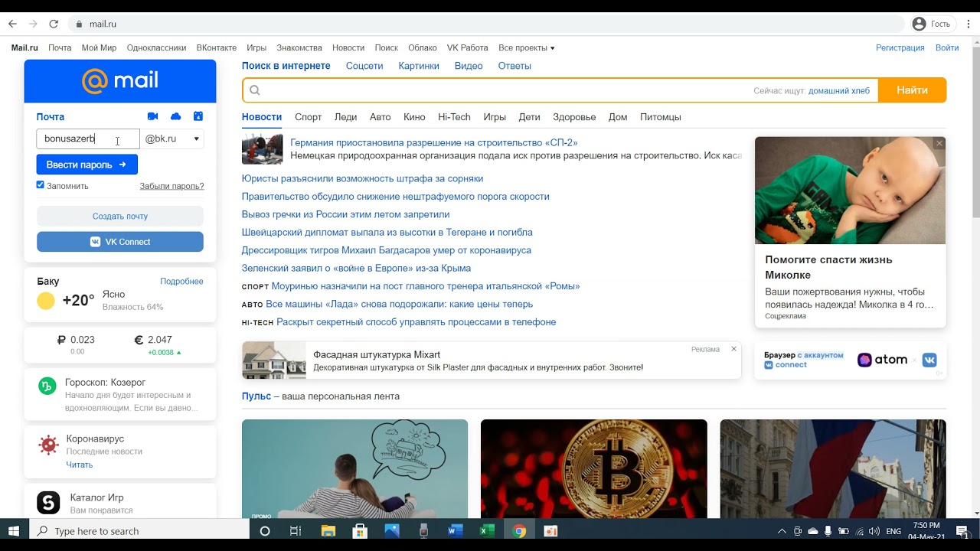Viewport: 980px width, 551px height.
Task: Select the Авто news tab
Action: 380,117
